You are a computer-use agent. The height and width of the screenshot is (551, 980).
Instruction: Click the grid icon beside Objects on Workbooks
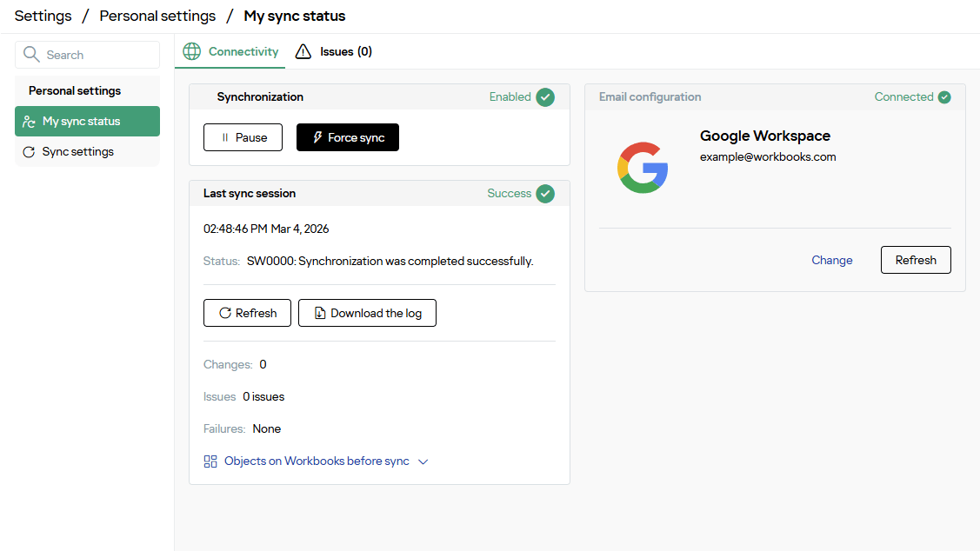pos(210,461)
